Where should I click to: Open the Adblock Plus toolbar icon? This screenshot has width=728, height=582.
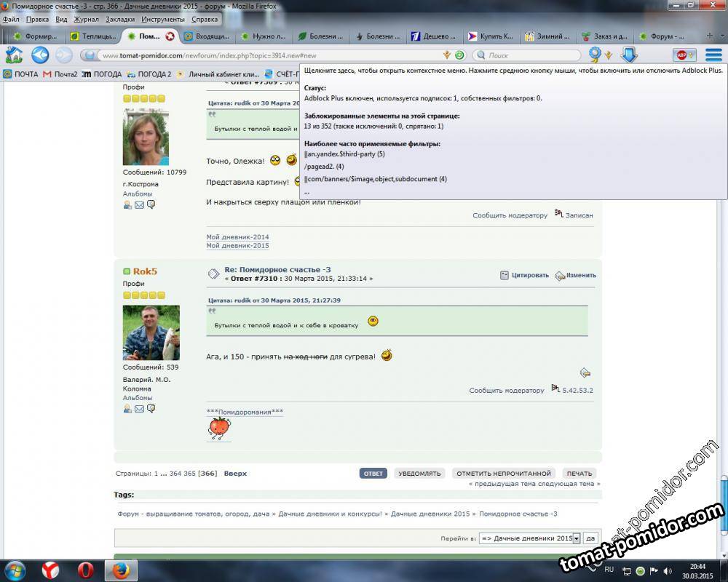pos(684,55)
